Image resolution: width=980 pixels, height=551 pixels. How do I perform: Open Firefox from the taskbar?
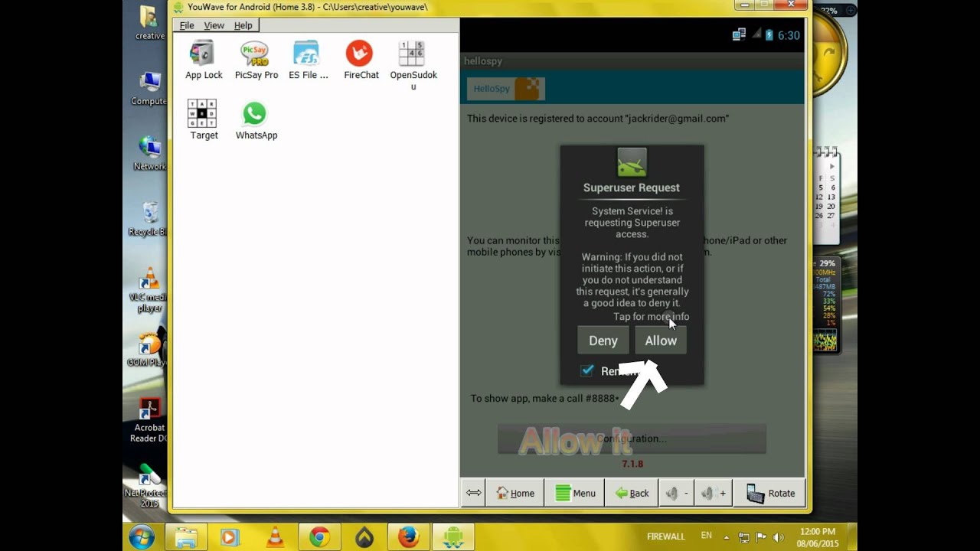pyautogui.click(x=409, y=537)
